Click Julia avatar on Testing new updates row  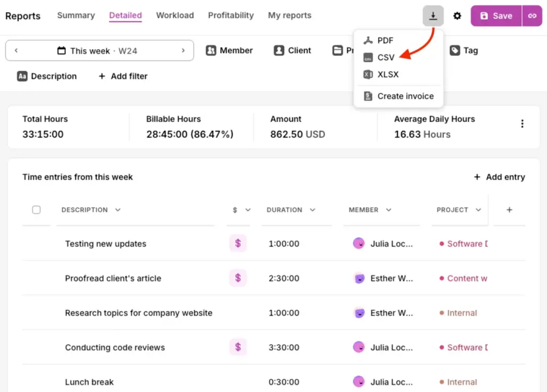click(x=358, y=243)
